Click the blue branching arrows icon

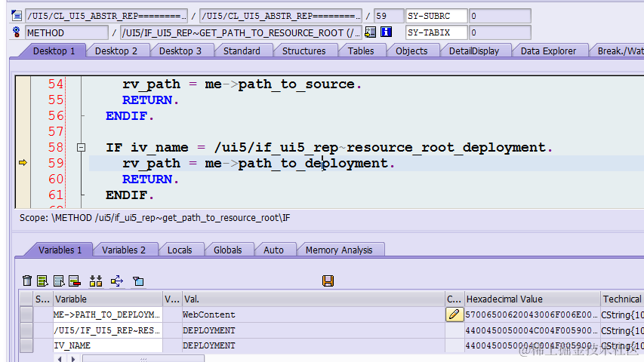(117, 281)
